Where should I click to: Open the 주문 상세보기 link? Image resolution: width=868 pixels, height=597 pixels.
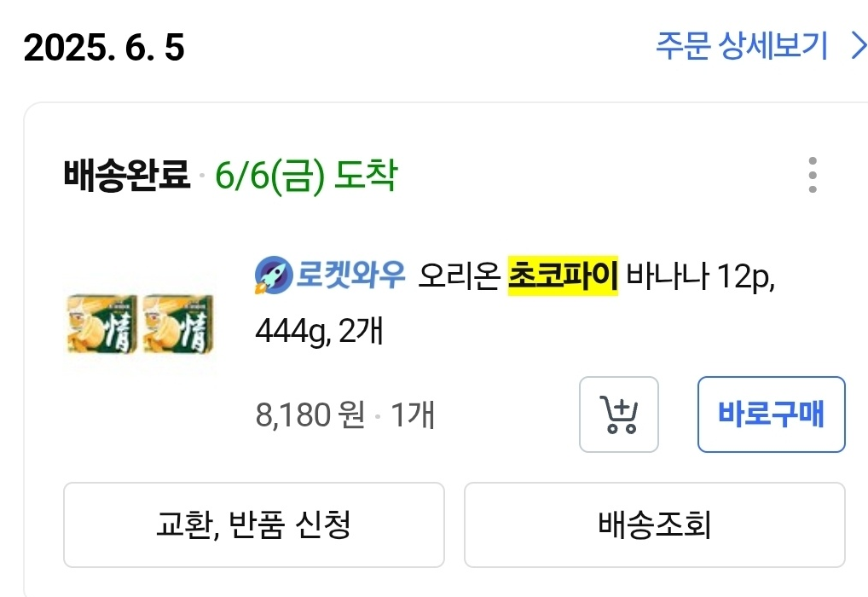(742, 45)
